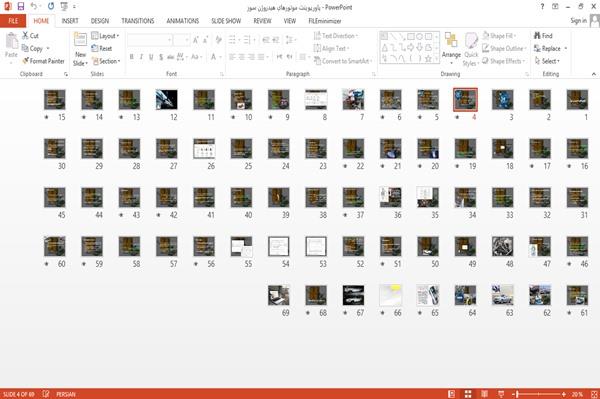Expand the Section dropdown
The image size is (600, 399).
(x=106, y=61)
